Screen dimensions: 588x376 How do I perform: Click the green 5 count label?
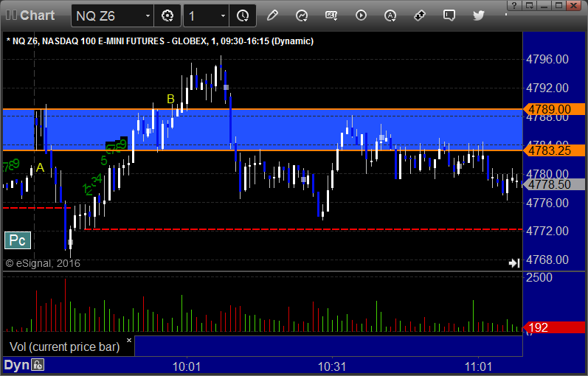coord(104,161)
